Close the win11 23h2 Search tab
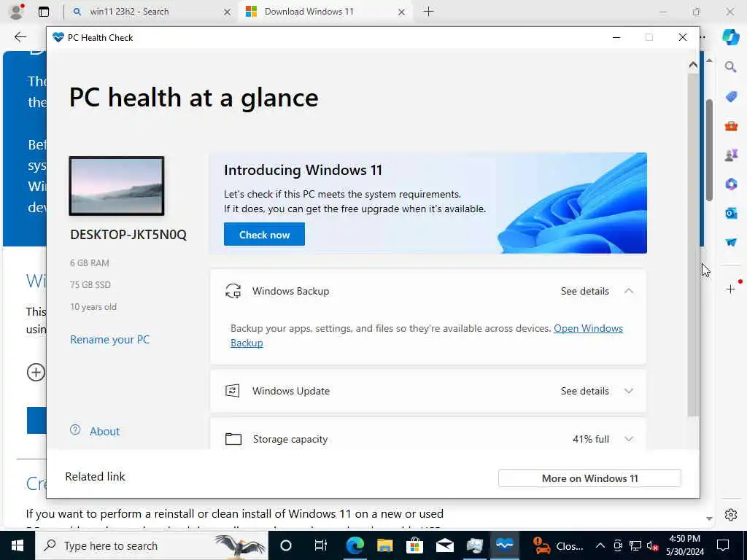Screen dimensions: 747x560 click(x=228, y=12)
